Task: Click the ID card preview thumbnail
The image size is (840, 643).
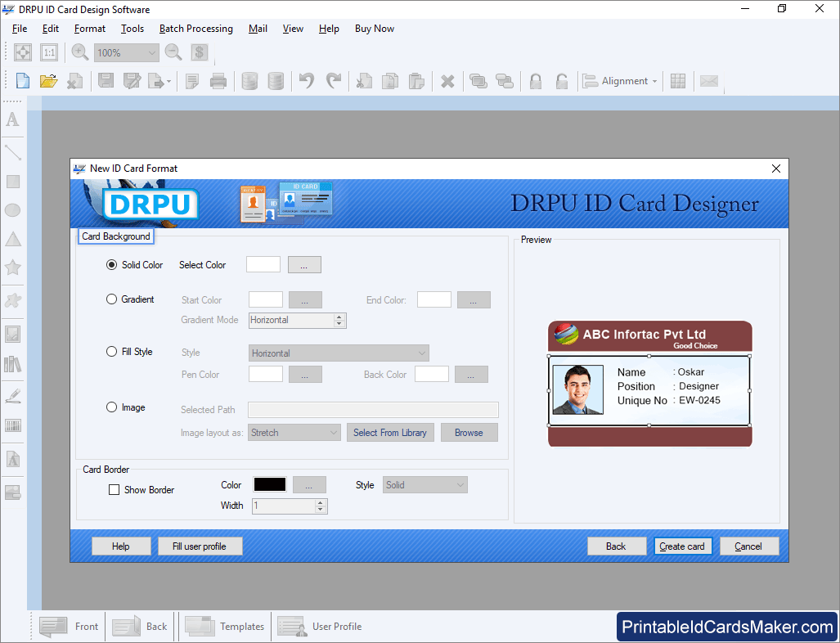Action: click(649, 384)
